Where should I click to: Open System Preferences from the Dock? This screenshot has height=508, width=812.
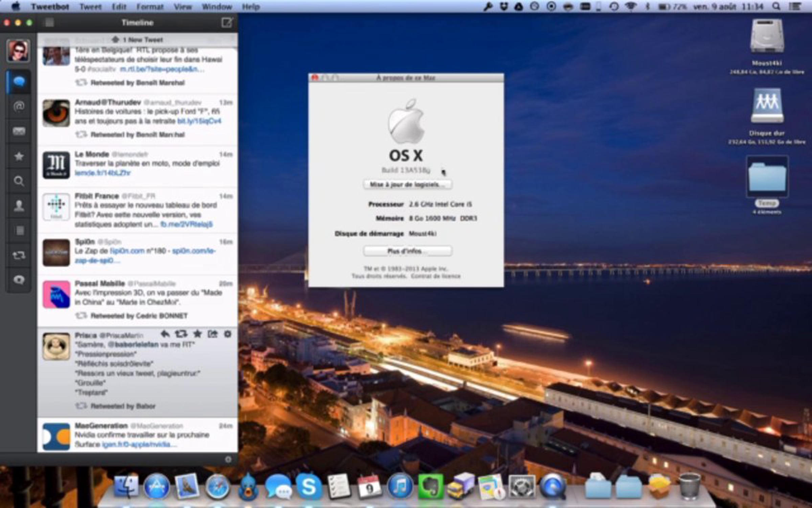(x=522, y=487)
